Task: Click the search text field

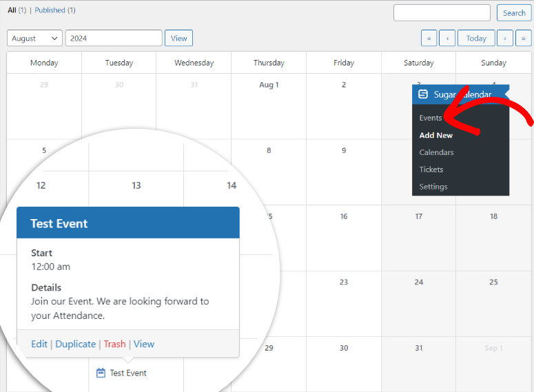Action: click(442, 13)
